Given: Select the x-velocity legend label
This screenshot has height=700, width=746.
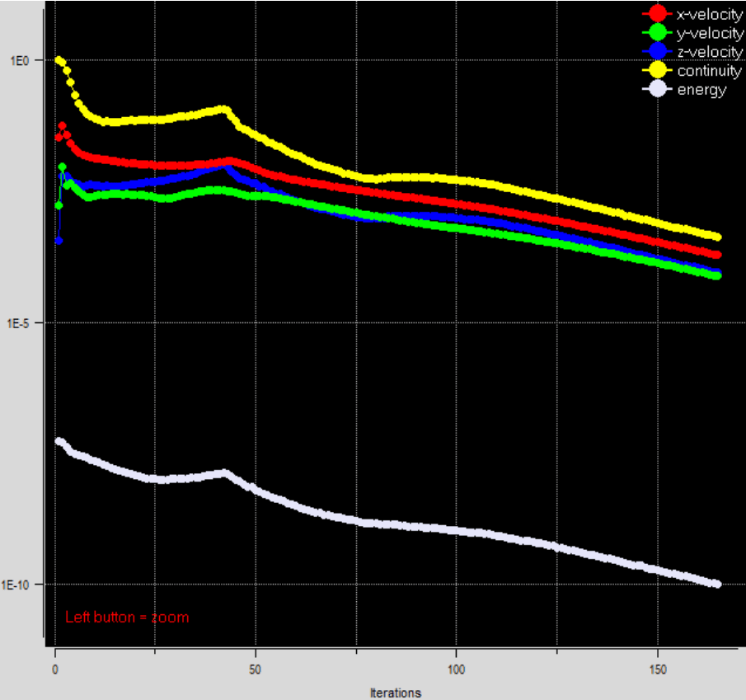Looking at the screenshot, I should tap(710, 14).
